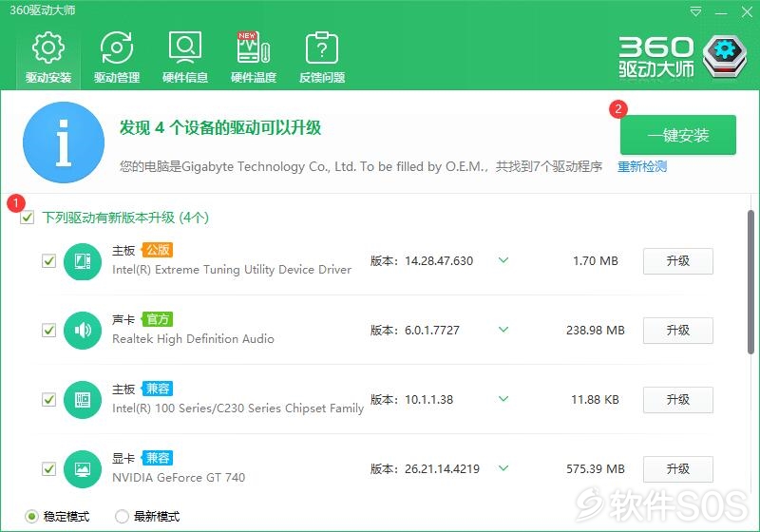This screenshot has width=760, height=532.
Task: Open the 反馈问题 question mark icon
Action: pos(322,57)
